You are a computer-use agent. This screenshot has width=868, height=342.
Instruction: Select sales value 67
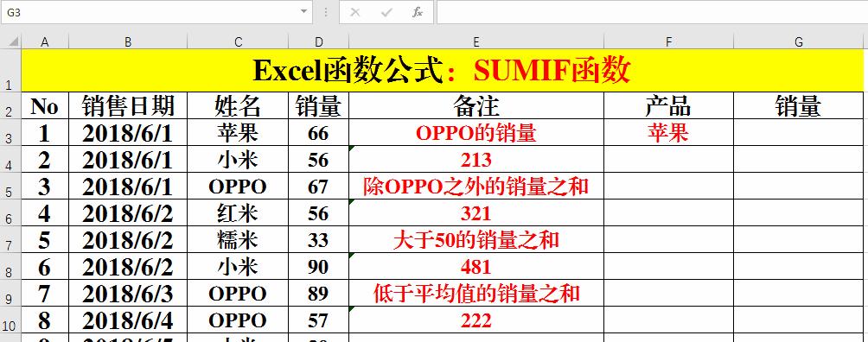pyautogui.click(x=318, y=186)
